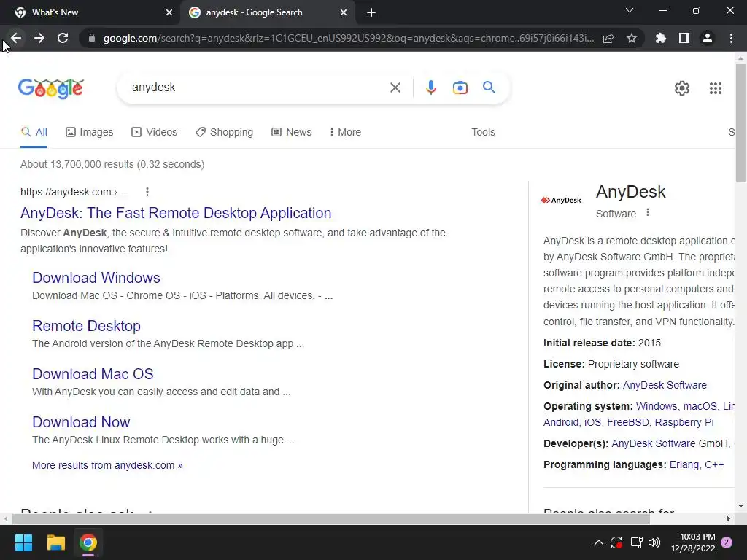Screen dimensions: 747x560
Task: Show hidden system tray icons
Action: click(x=599, y=542)
